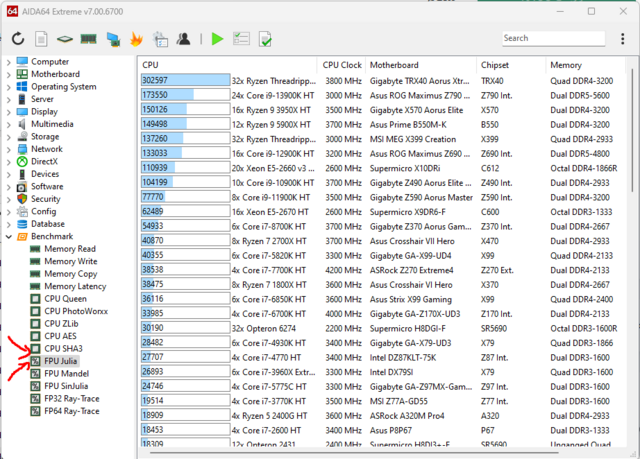Click the Refresh toolbar icon
Image resolution: width=640 pixels, height=459 pixels.
point(18,39)
